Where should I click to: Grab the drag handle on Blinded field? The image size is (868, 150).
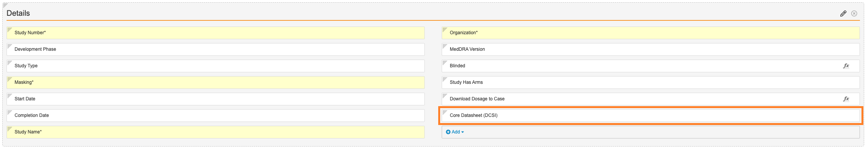tap(445, 63)
